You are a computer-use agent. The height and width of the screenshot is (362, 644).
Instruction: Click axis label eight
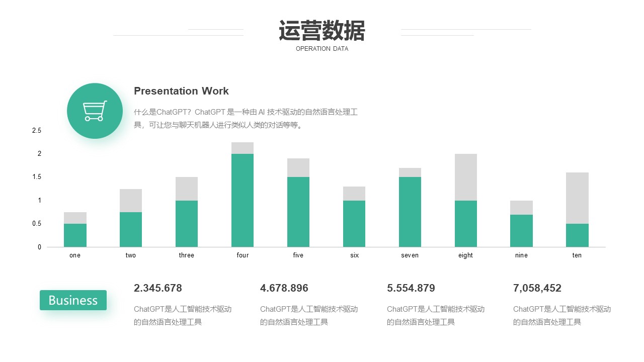pos(466,255)
